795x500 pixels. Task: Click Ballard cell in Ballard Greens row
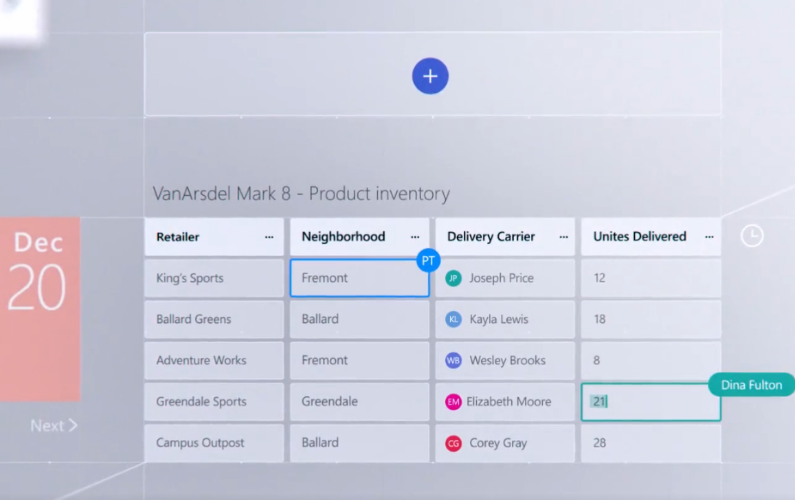pyautogui.click(x=359, y=319)
